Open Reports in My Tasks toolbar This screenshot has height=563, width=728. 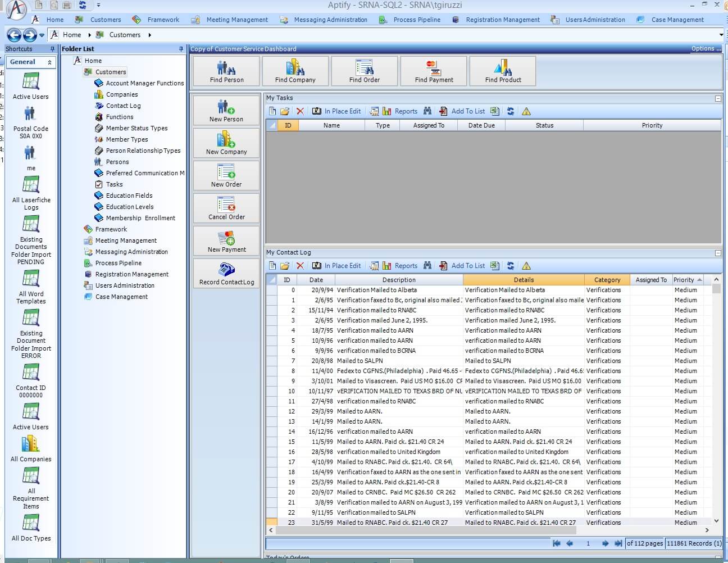400,111
